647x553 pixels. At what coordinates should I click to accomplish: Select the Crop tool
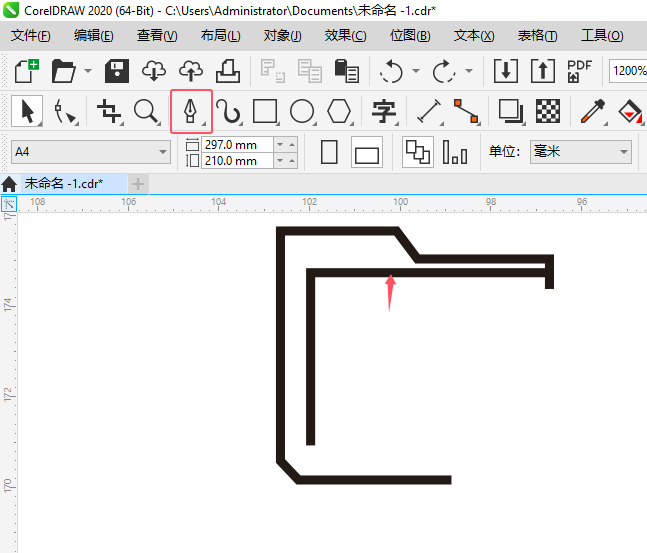109,111
